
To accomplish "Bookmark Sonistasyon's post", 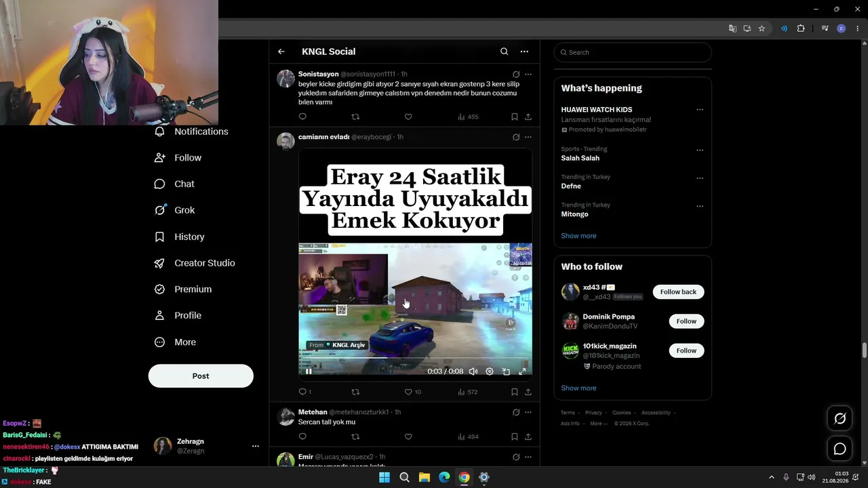I will click(515, 117).
